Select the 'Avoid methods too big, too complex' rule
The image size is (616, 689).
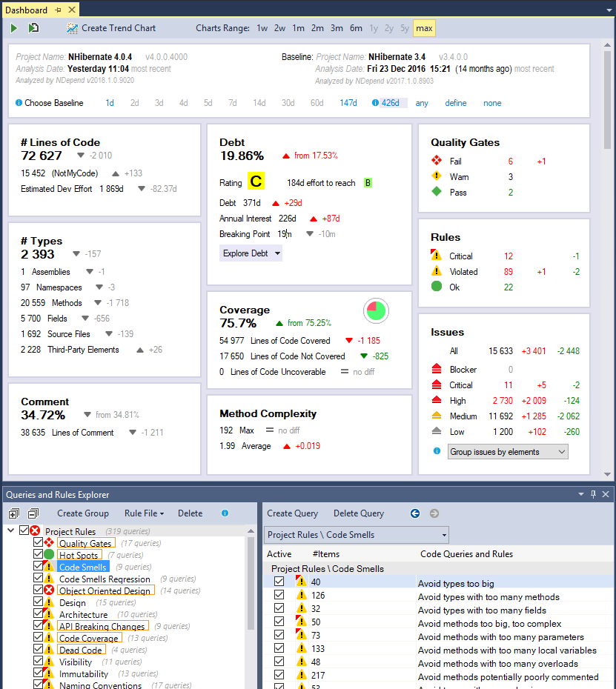click(x=489, y=624)
